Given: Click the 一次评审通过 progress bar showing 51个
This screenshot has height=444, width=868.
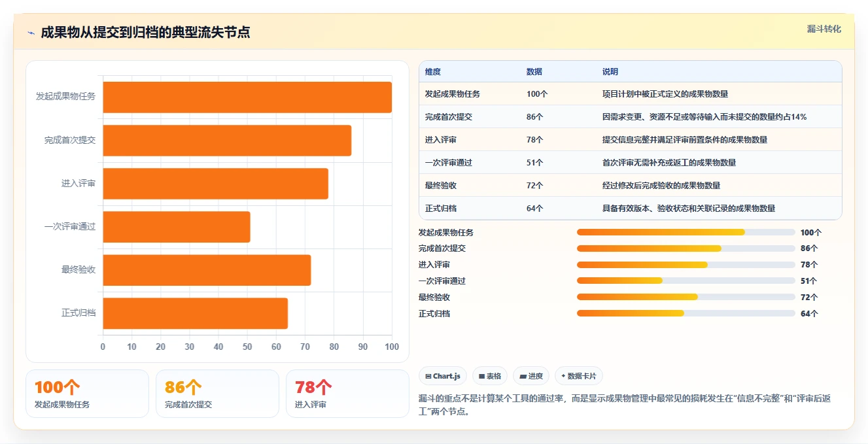Looking at the screenshot, I should [x=686, y=281].
